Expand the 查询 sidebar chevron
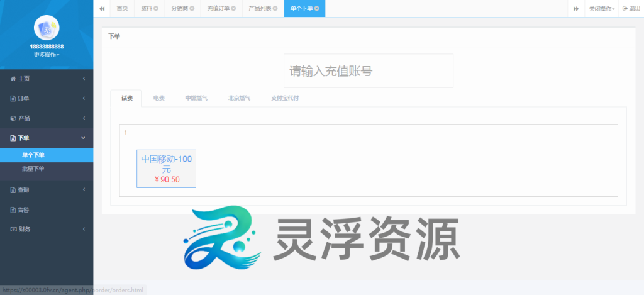This screenshot has height=295, width=644. 84,189
